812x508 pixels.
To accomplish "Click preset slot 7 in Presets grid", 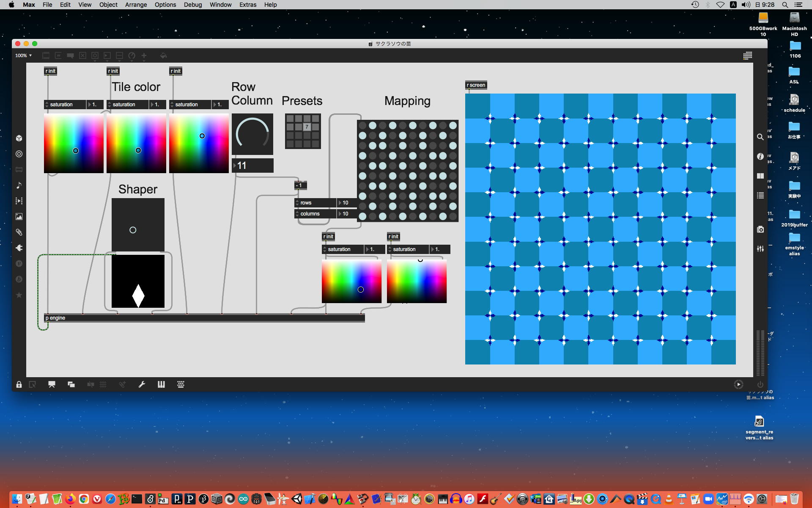I will [x=307, y=127].
